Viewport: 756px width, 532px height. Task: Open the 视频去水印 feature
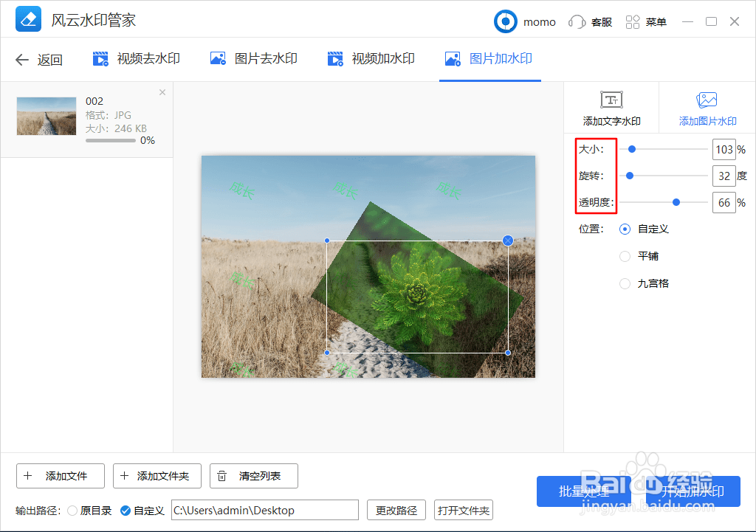(135, 60)
